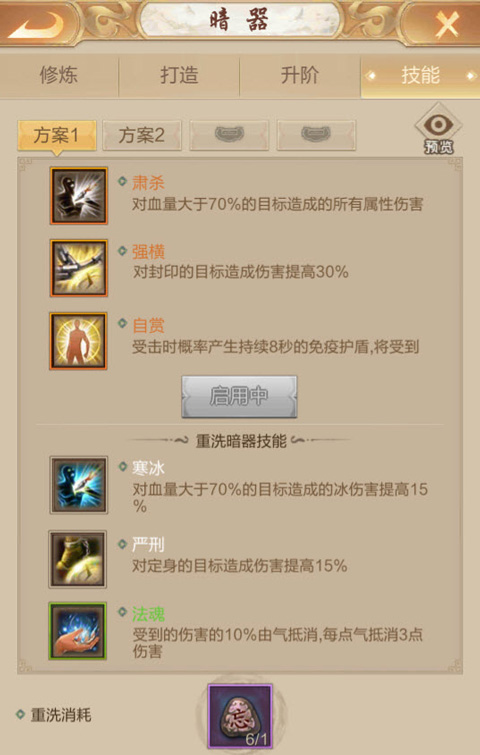Unlock the fourth locked preset slot

click(x=316, y=135)
